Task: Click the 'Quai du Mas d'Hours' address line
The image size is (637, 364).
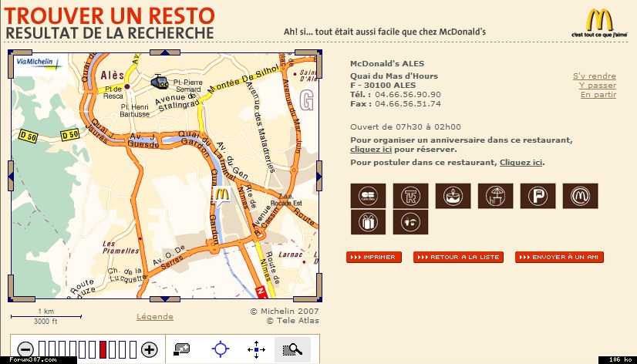Action: tap(394, 76)
